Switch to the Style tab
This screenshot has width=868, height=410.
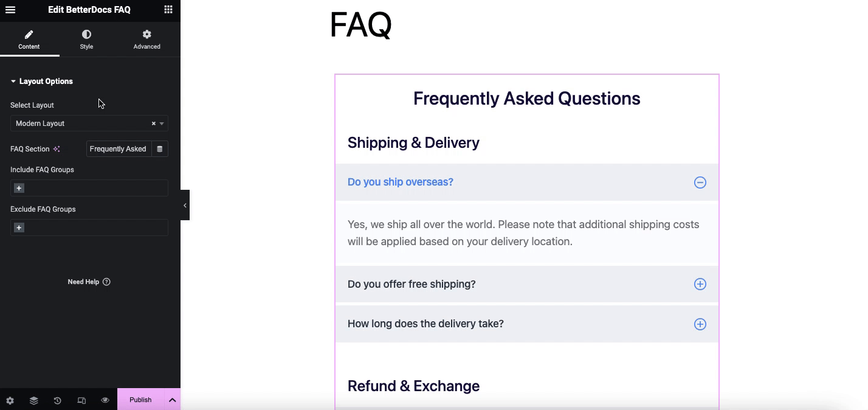(86, 39)
